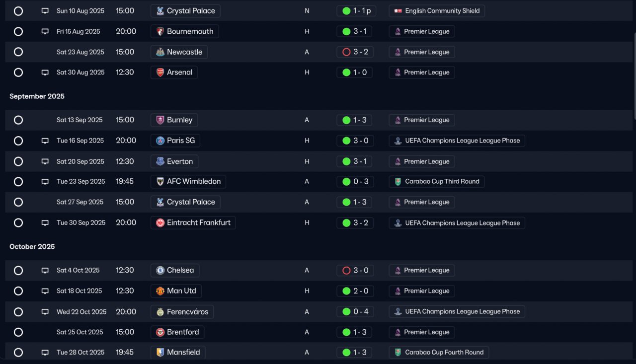The width and height of the screenshot is (636, 364).
Task: Click the TV icon beside Sun 10 Aug 2025
Action: point(45,11)
